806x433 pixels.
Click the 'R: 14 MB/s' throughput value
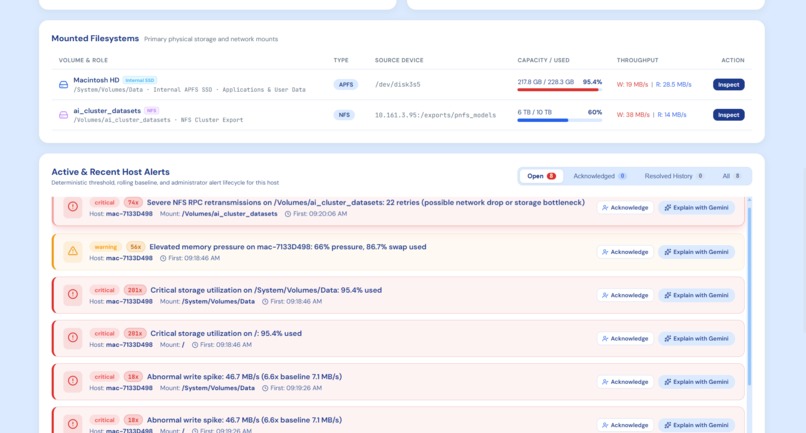pyautogui.click(x=671, y=115)
